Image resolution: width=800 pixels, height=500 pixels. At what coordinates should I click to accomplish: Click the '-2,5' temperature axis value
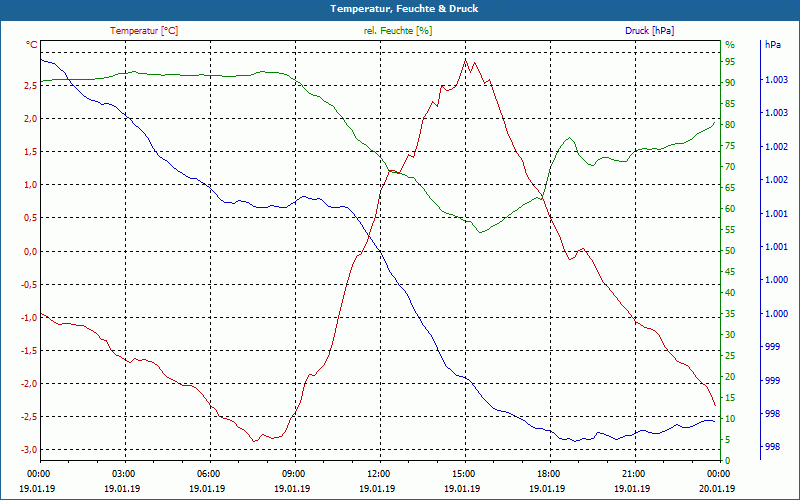point(29,417)
